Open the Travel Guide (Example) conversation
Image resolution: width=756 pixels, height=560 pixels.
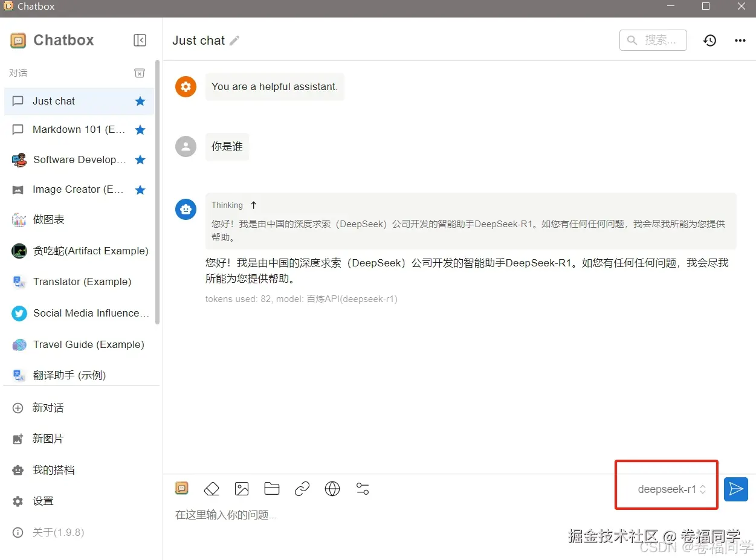click(x=79, y=345)
